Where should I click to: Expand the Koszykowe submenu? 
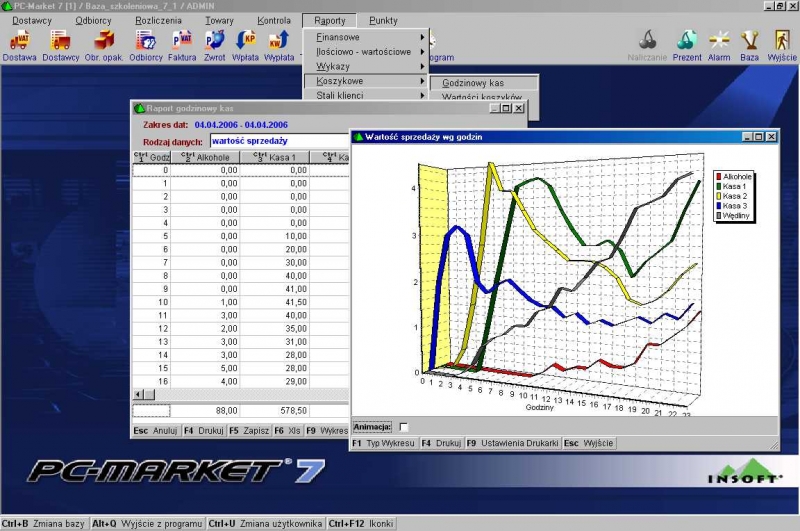(x=366, y=81)
